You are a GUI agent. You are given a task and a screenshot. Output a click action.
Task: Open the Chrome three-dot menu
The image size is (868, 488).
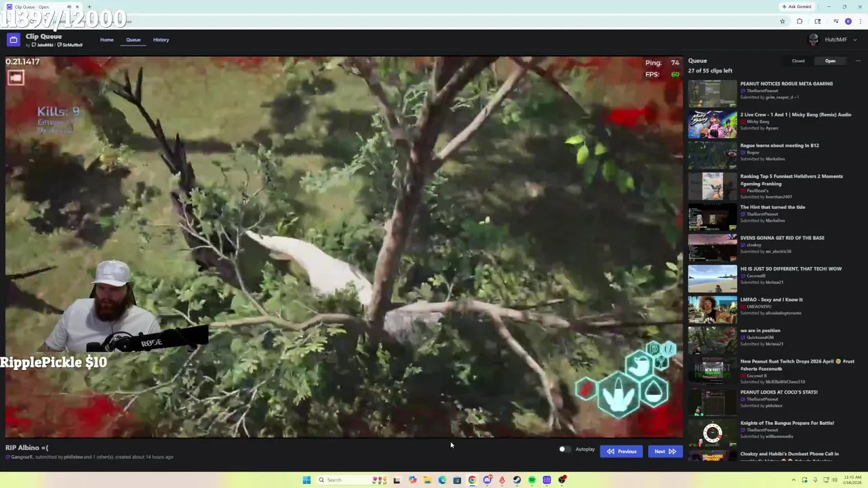tap(861, 21)
